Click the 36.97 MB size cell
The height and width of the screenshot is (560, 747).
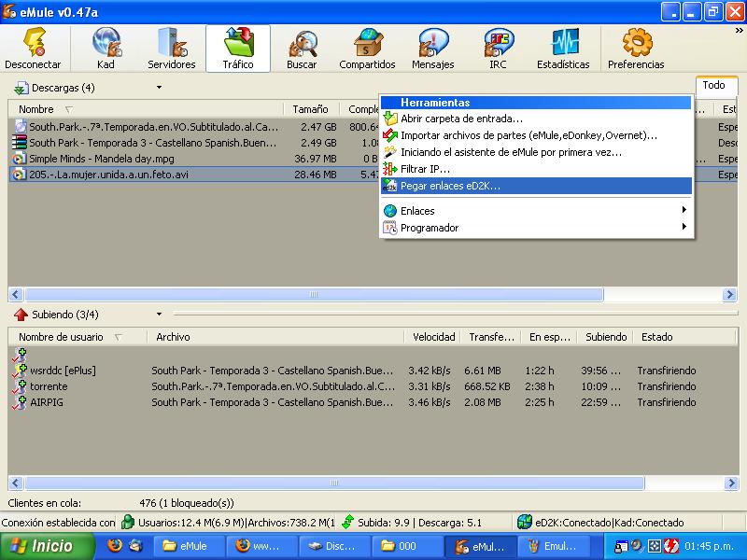point(316,159)
